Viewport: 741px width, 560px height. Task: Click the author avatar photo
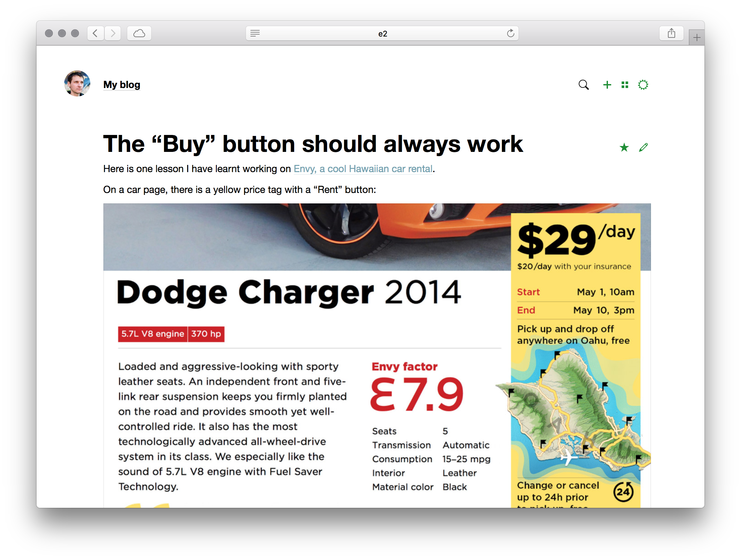(77, 83)
